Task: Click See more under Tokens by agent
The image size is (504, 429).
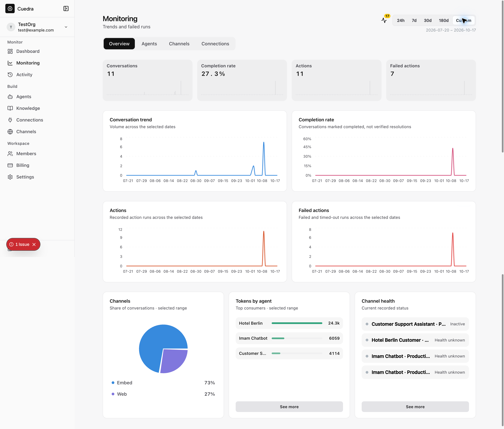Action: point(289,407)
